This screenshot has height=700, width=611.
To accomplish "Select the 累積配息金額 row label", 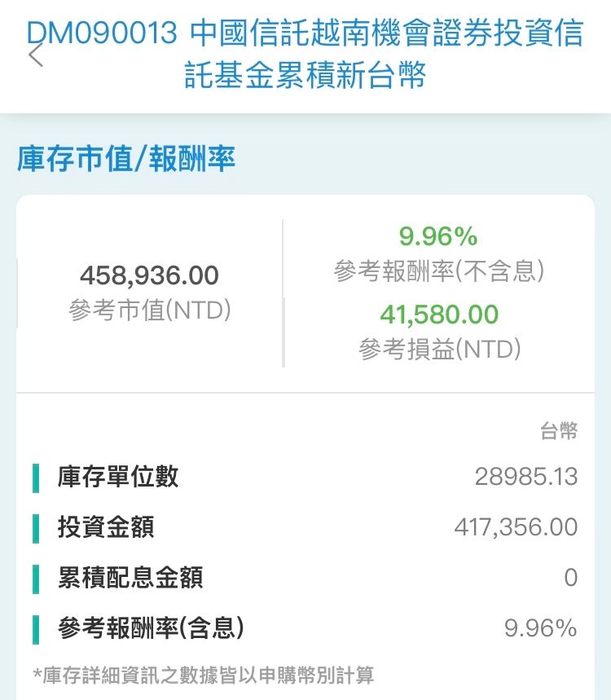I will 130,578.
